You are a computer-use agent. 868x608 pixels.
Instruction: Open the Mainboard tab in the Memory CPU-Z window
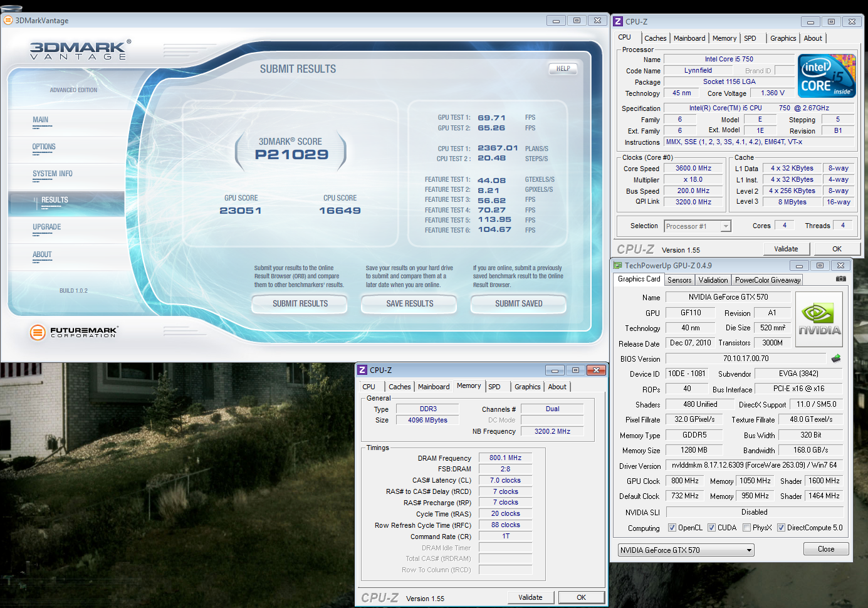pos(434,387)
